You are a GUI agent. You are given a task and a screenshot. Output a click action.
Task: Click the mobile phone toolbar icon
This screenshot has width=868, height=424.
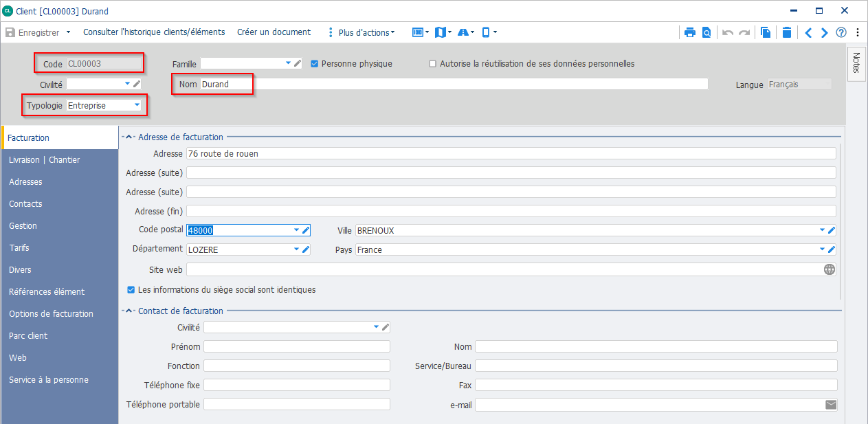click(486, 32)
